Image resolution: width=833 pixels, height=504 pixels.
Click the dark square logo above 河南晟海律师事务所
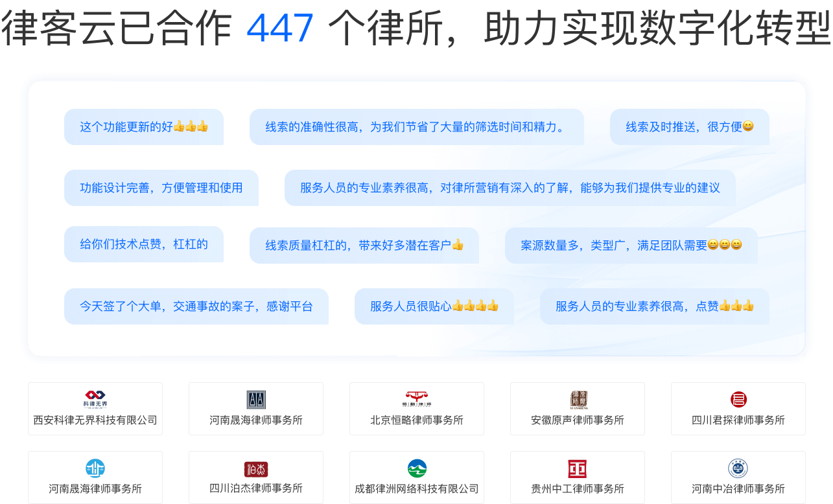(x=256, y=400)
